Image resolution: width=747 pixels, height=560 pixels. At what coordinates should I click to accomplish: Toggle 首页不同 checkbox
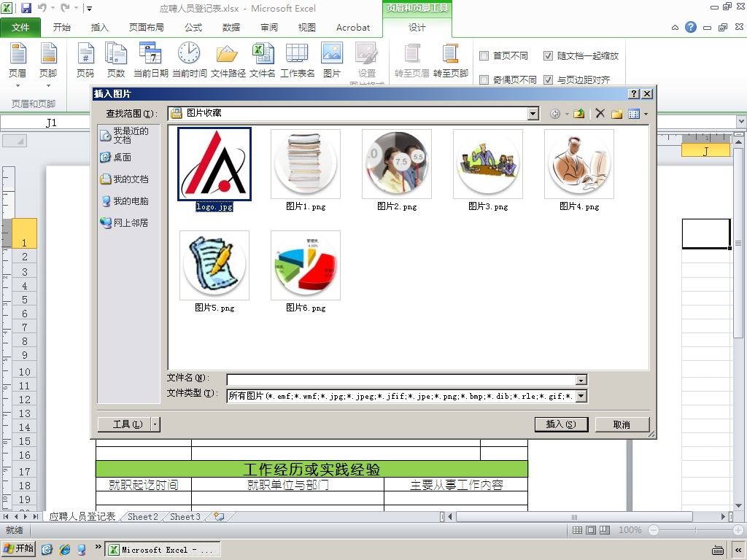point(484,55)
